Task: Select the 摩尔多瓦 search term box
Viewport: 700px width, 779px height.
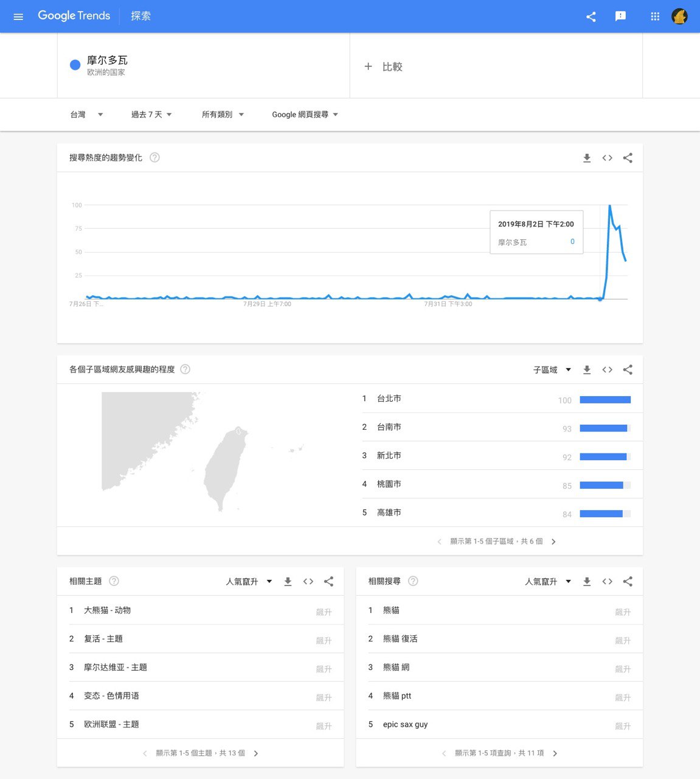Action: point(204,65)
